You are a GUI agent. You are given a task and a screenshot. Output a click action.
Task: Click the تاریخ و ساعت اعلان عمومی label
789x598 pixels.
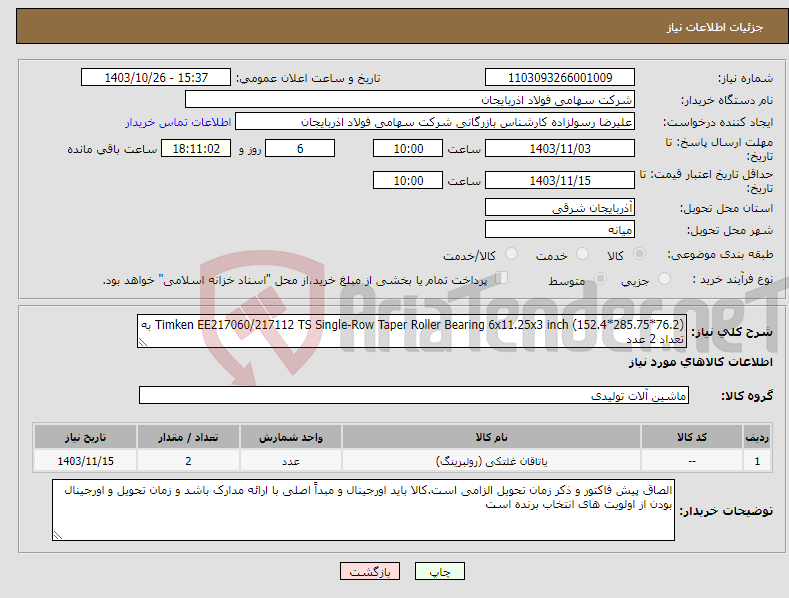click(308, 79)
